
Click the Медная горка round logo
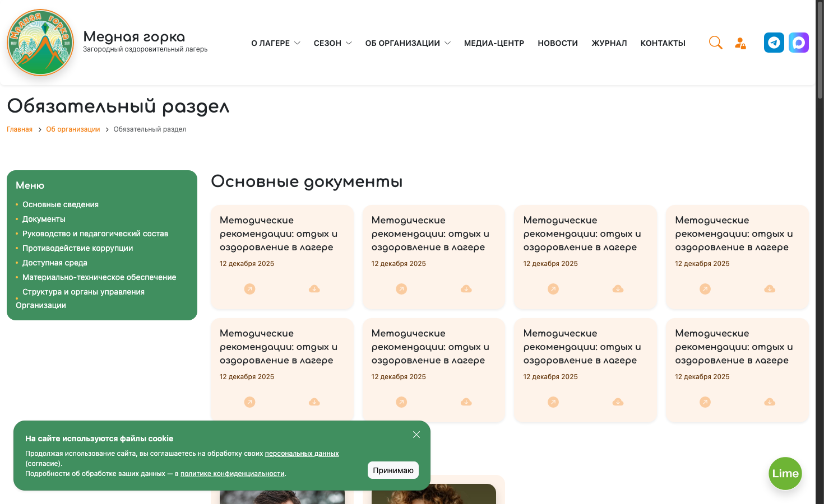pyautogui.click(x=40, y=43)
